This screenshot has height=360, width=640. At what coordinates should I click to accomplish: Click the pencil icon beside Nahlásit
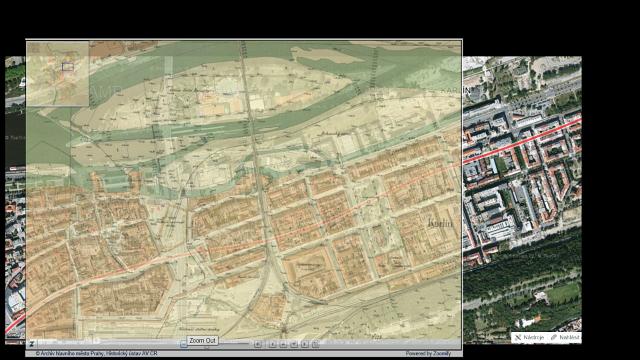[554, 337]
